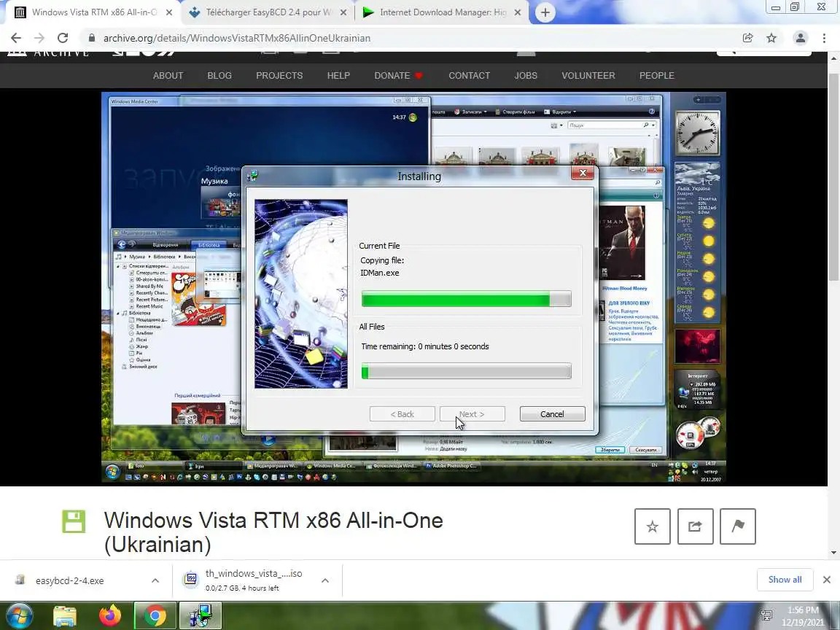This screenshot has height=630, width=840.
Task: Expand iso download options chevron
Action: coord(325,580)
